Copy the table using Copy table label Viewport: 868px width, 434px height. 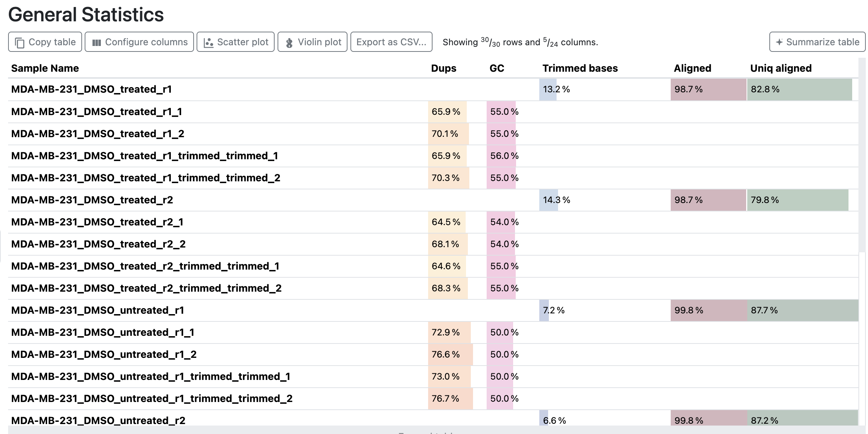coord(52,42)
